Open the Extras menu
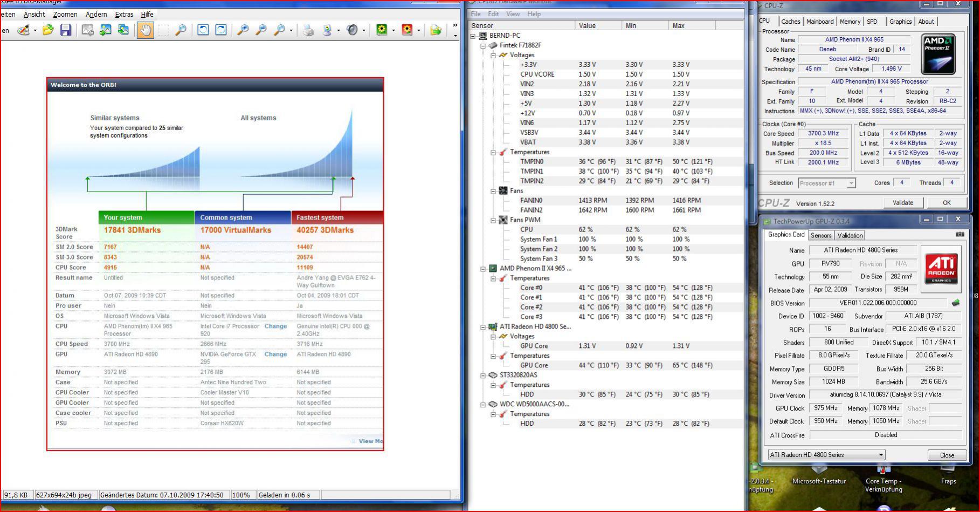The image size is (980, 512). coord(124,15)
